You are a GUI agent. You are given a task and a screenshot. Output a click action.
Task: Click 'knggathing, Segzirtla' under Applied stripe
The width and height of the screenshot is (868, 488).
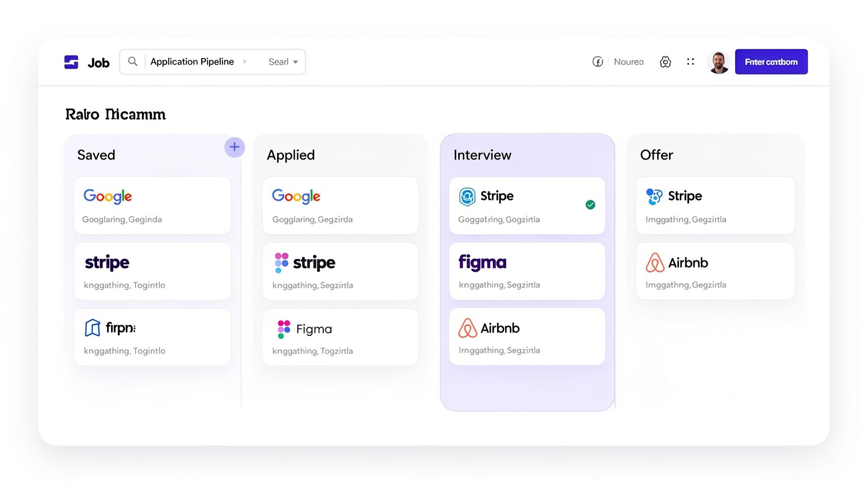[x=312, y=285]
